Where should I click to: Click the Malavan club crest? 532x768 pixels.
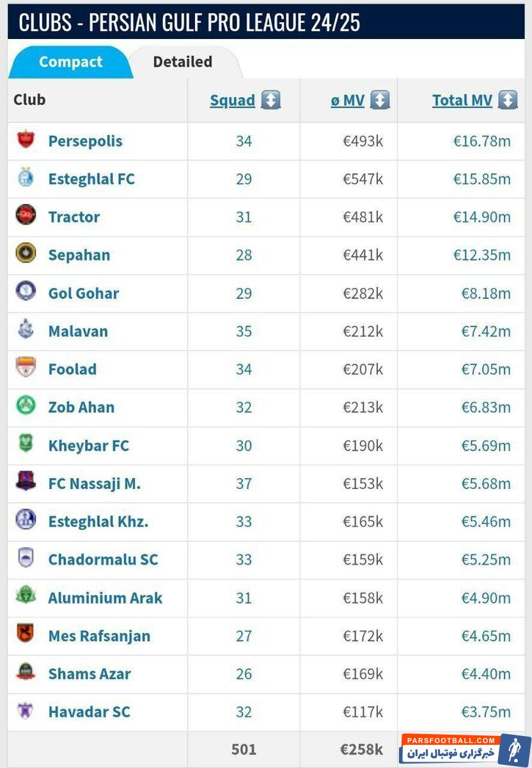tap(24, 332)
